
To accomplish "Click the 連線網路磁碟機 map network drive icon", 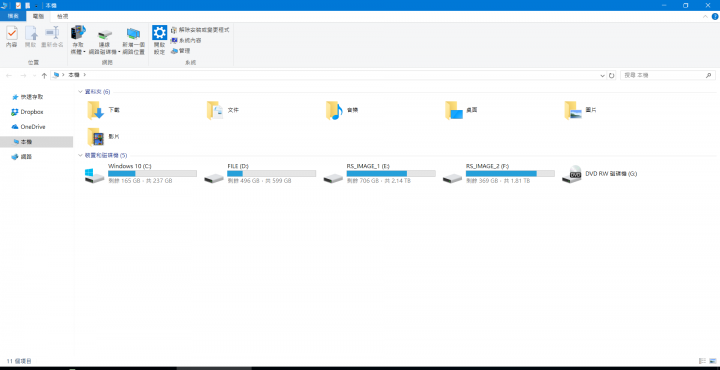I will click(x=105, y=34).
